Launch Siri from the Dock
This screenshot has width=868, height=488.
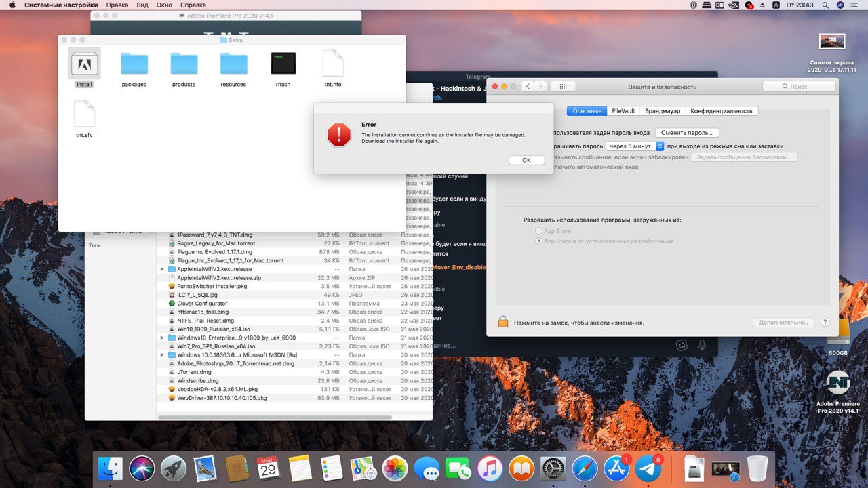coord(142,468)
